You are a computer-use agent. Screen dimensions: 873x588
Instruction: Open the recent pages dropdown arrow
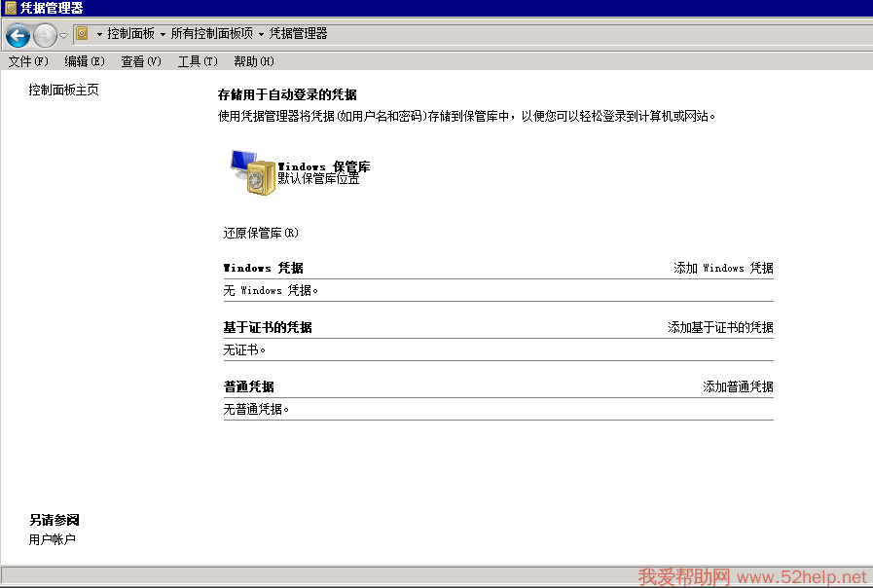coord(64,36)
